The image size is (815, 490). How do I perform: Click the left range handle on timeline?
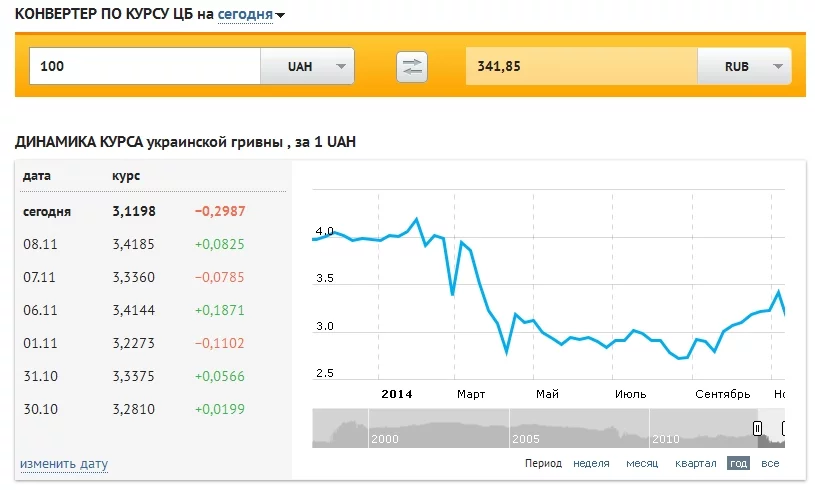758,428
